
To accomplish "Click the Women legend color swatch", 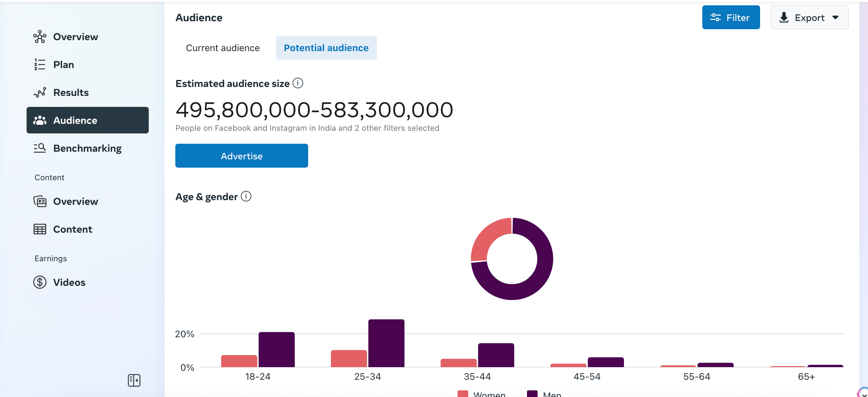I will click(463, 394).
